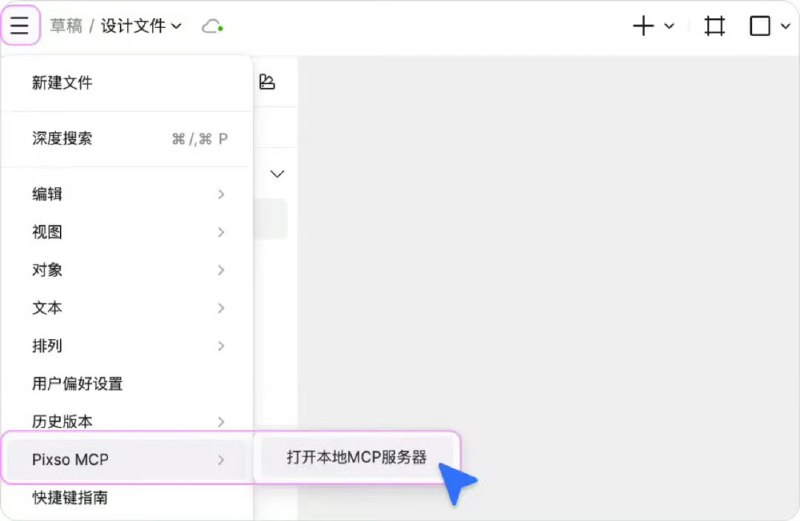Open the Pixso MCP submenu
The width and height of the screenshot is (800, 521).
tap(127, 459)
